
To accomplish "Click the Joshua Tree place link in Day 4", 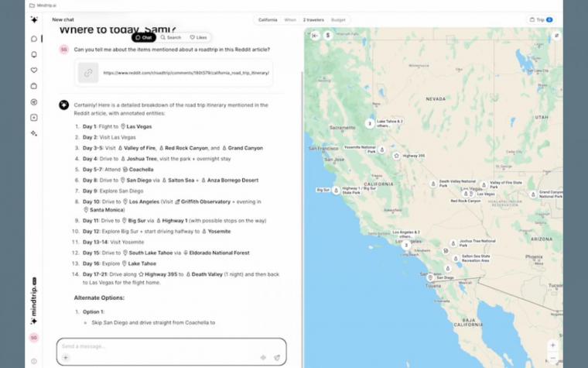I will [x=138, y=159].
